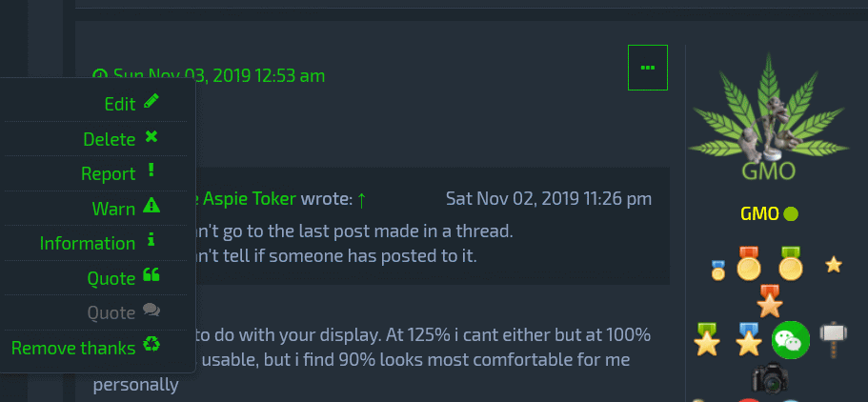Click the Delete X icon
The width and height of the screenshot is (868, 402).
click(151, 138)
